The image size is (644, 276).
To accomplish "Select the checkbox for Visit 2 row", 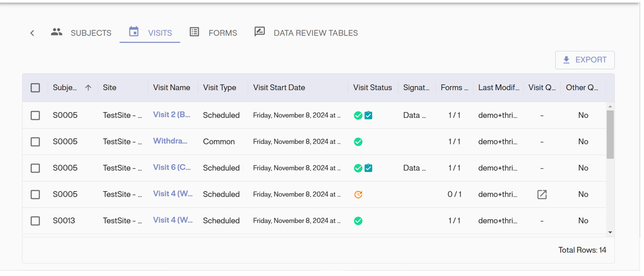I will (x=35, y=115).
